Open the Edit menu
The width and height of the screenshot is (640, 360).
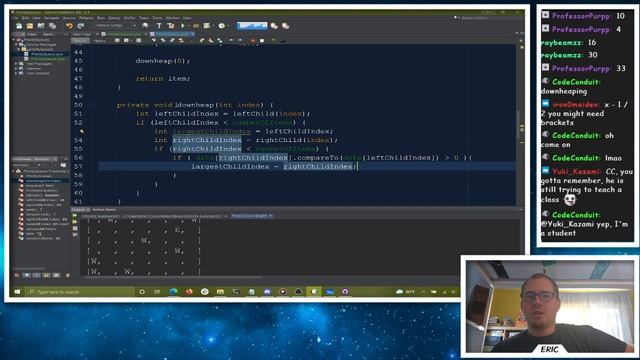tap(25, 18)
